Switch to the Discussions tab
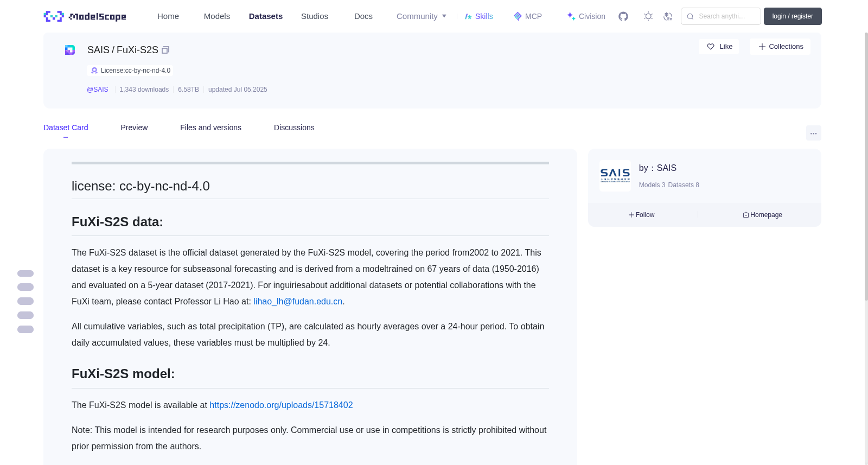The height and width of the screenshot is (465, 868). pyautogui.click(x=294, y=128)
